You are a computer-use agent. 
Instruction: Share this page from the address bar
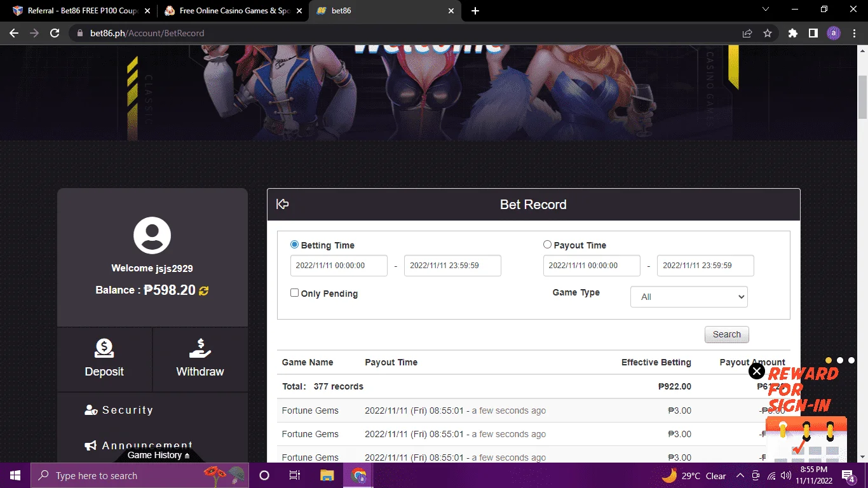click(x=747, y=33)
